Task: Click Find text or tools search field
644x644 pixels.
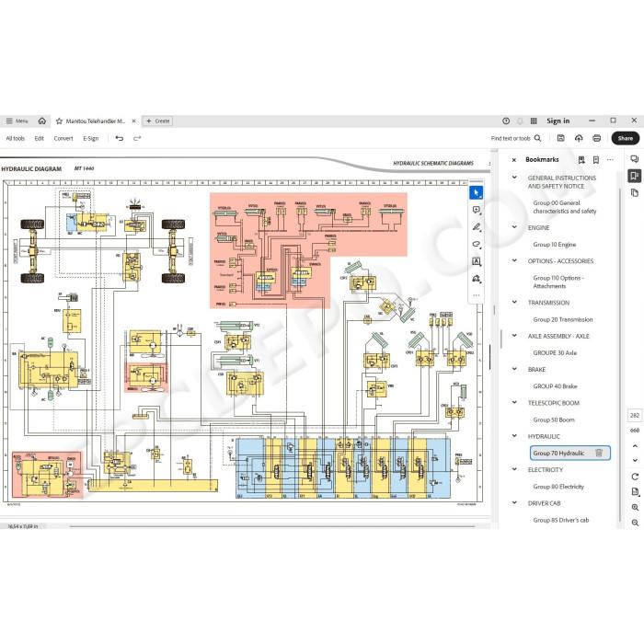Action: (516, 138)
